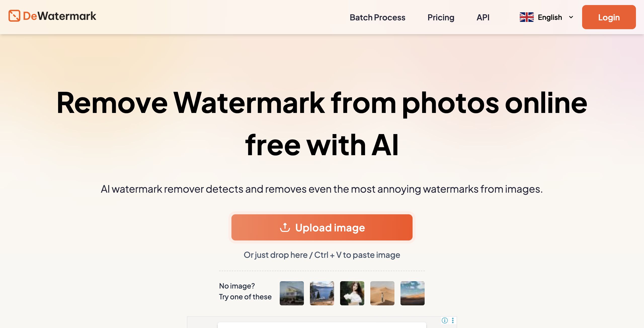This screenshot has width=644, height=328.
Task: Choose the woman portrait sample thumbnail
Action: click(352, 293)
